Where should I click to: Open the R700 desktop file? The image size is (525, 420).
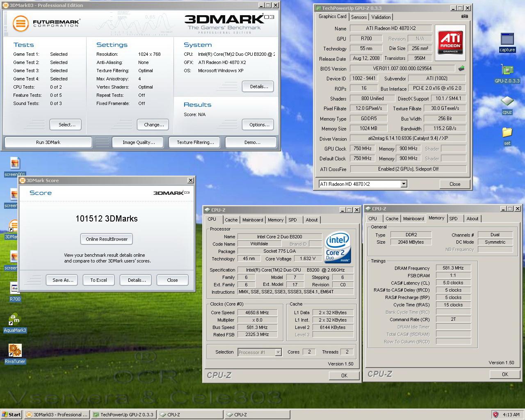15,292
